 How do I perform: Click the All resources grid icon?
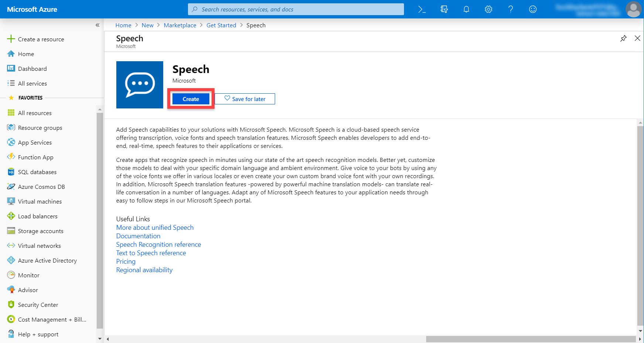pyautogui.click(x=11, y=112)
